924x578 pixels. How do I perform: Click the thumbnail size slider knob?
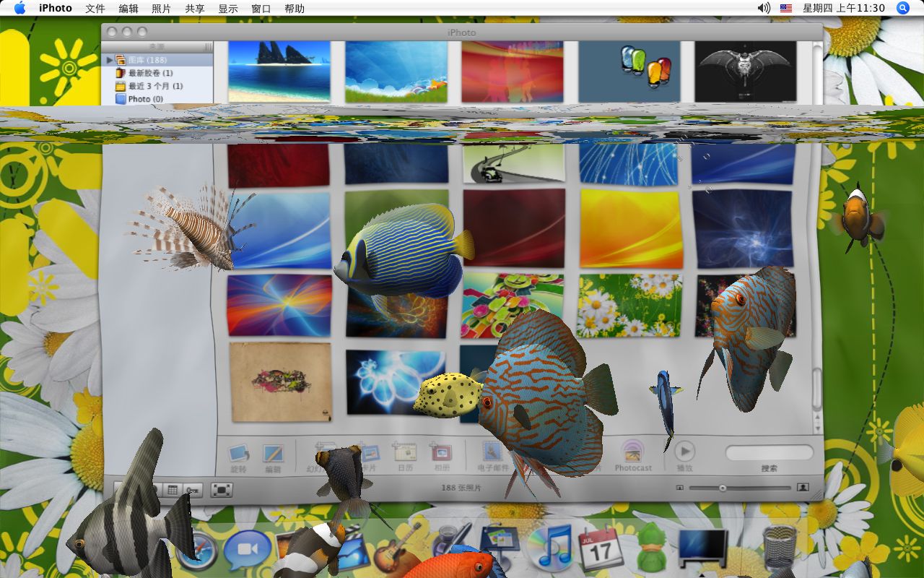(722, 488)
